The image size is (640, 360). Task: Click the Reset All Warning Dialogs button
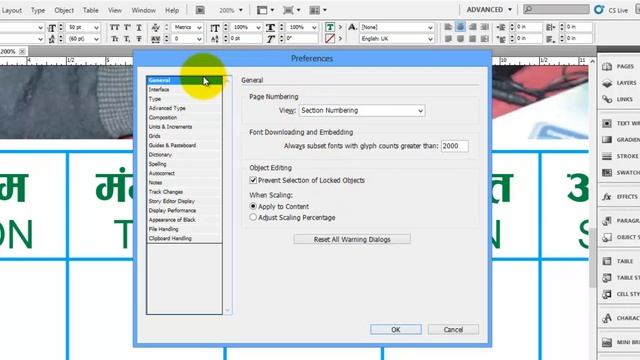tap(352, 239)
